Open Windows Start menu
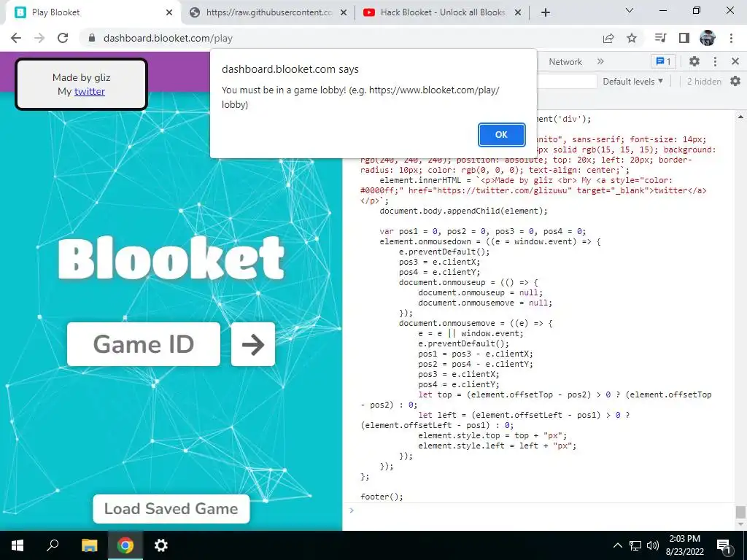Image resolution: width=747 pixels, height=560 pixels. [18, 545]
